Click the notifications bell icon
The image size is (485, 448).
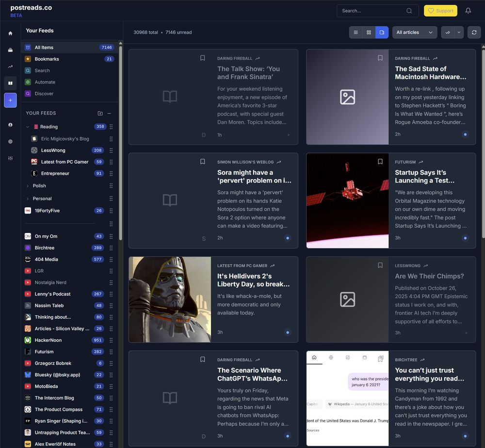468,11
